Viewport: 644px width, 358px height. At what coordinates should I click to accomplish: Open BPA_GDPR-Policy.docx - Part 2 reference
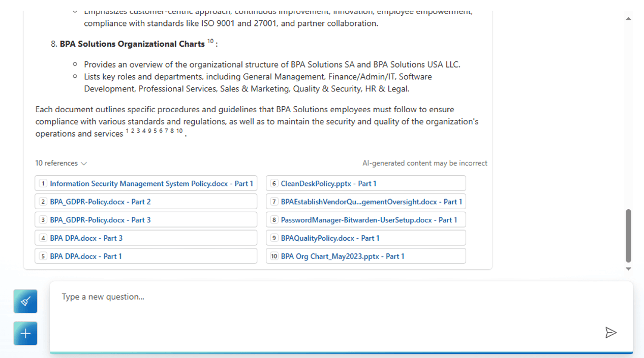146,202
